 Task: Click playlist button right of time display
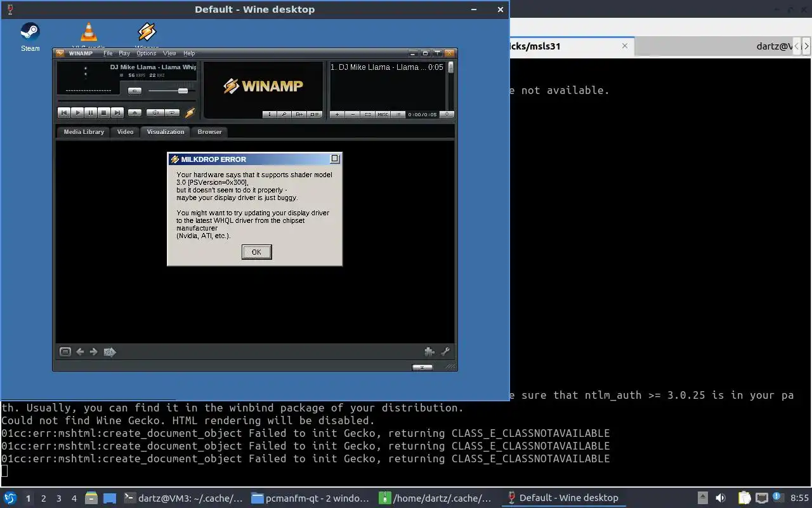pos(447,114)
